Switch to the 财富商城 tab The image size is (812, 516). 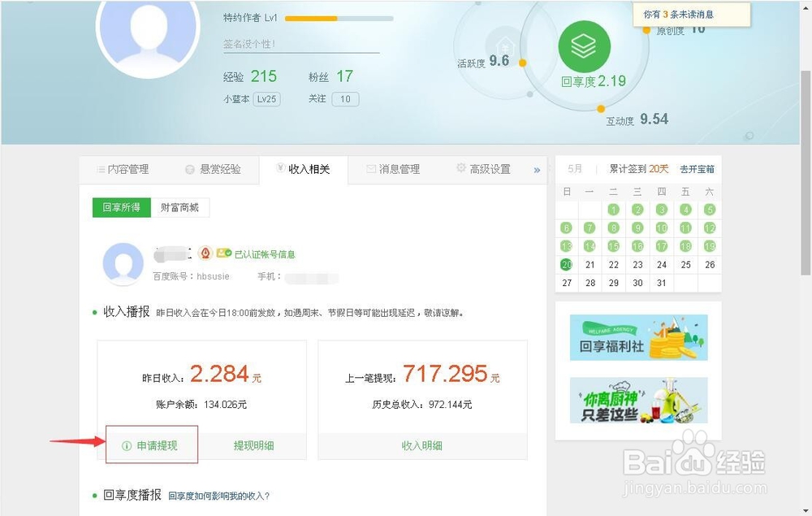coord(180,207)
